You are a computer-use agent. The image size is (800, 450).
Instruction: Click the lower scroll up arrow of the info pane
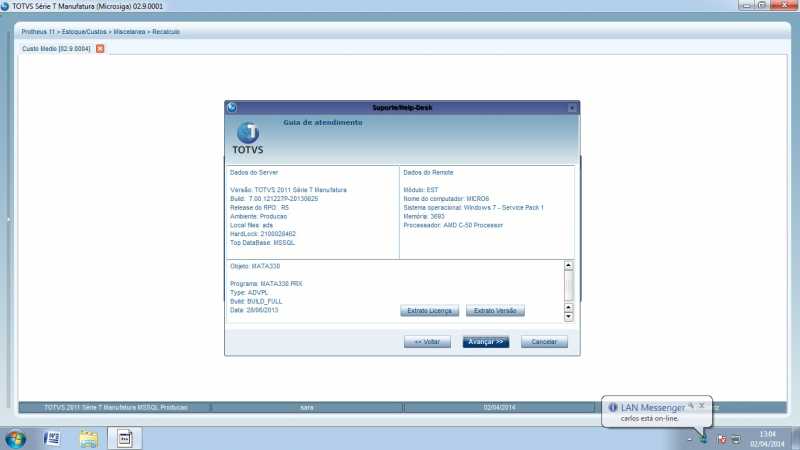[x=568, y=308]
